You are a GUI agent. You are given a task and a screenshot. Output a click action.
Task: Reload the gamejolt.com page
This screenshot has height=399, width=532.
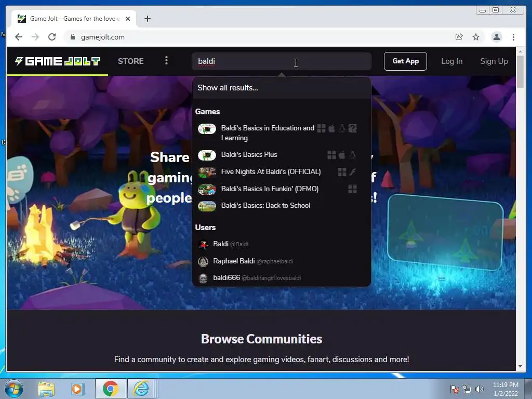click(x=52, y=37)
